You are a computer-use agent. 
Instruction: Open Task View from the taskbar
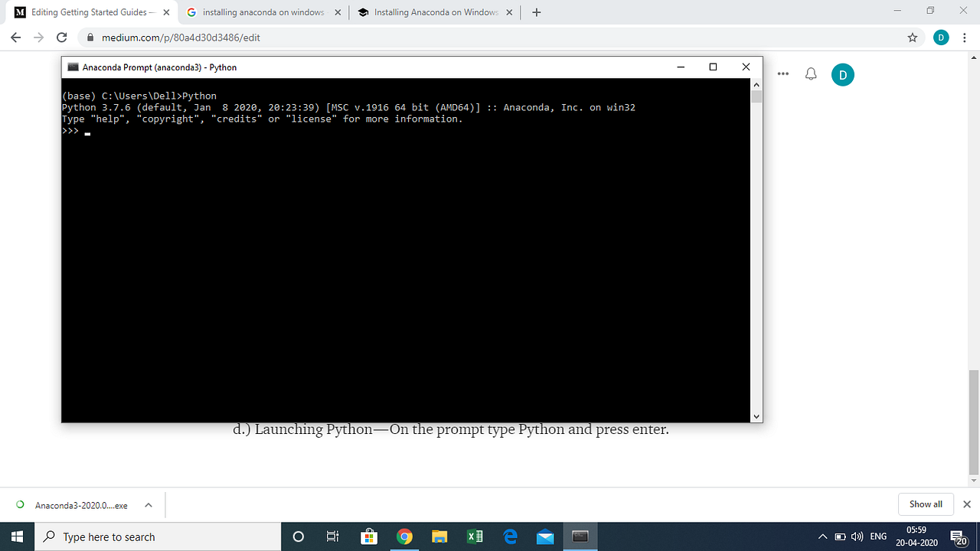coord(332,536)
